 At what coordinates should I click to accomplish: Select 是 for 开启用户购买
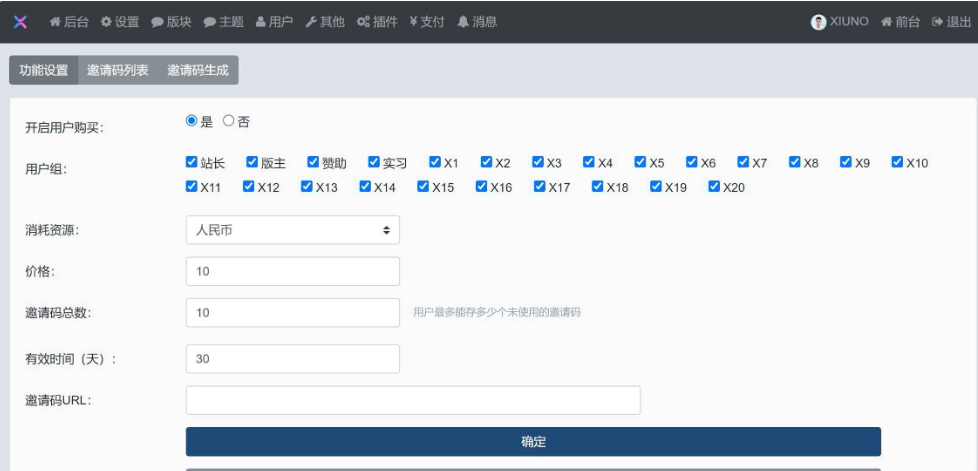(191, 121)
